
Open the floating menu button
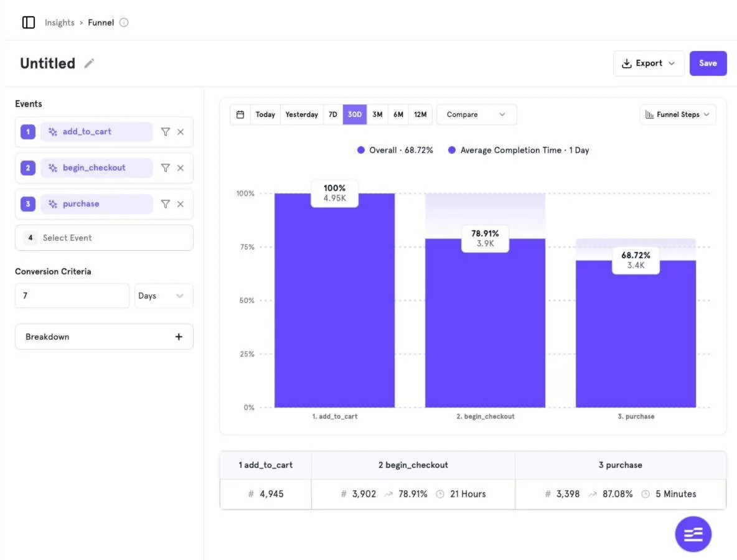point(693,534)
